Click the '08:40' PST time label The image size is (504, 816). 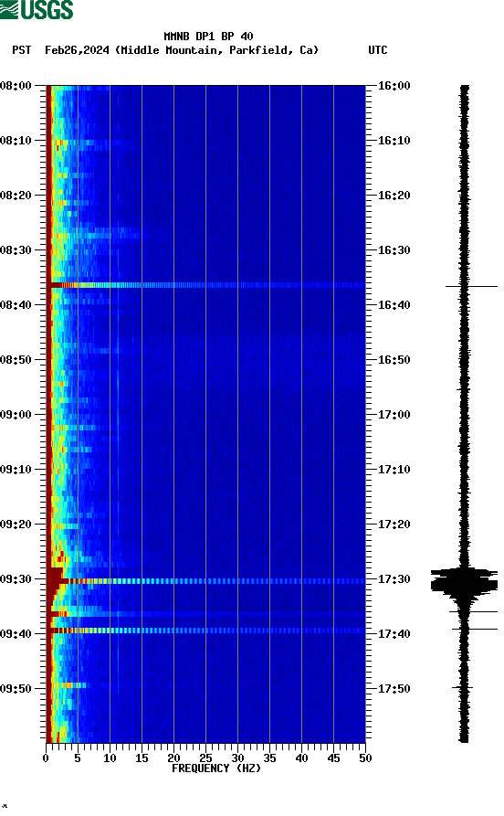point(16,305)
